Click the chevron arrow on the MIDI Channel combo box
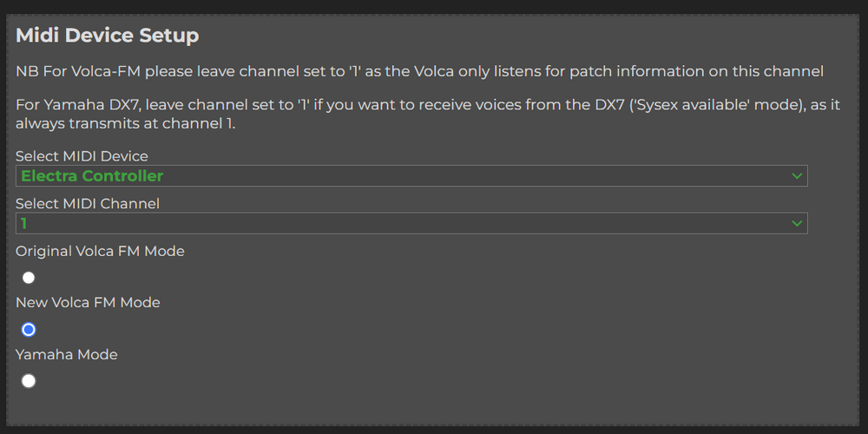 click(x=797, y=224)
